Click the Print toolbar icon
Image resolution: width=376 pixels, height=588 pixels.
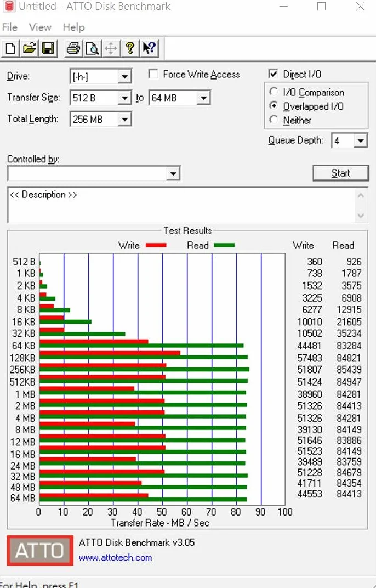73,48
